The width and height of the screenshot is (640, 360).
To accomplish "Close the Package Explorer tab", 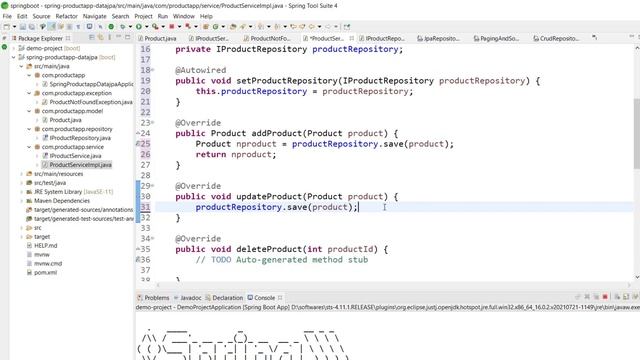I will pyautogui.click(x=68, y=38).
